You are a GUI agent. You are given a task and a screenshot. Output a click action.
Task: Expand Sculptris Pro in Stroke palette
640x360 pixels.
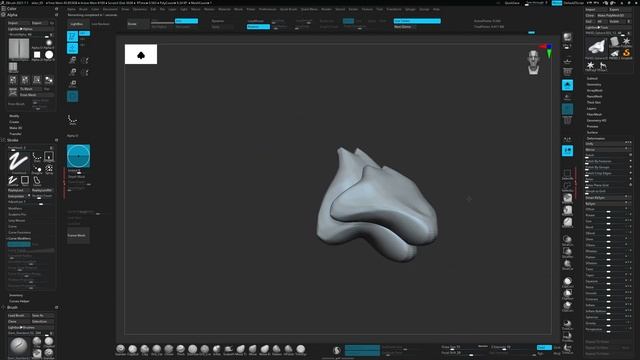17,214
